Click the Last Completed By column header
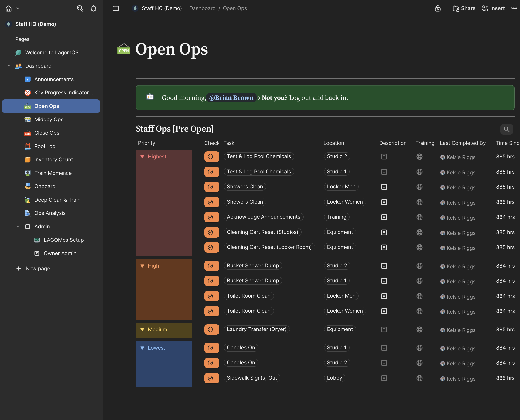The width and height of the screenshot is (520, 420). pos(463,143)
